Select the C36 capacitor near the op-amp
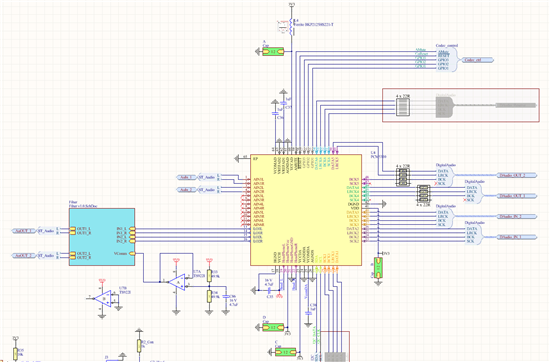The width and height of the screenshot is (550, 362). [x=225, y=300]
